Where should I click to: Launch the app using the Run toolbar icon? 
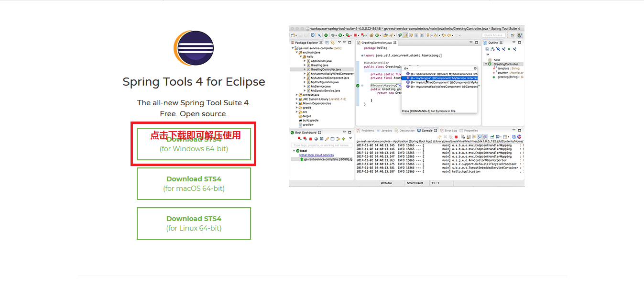click(340, 34)
